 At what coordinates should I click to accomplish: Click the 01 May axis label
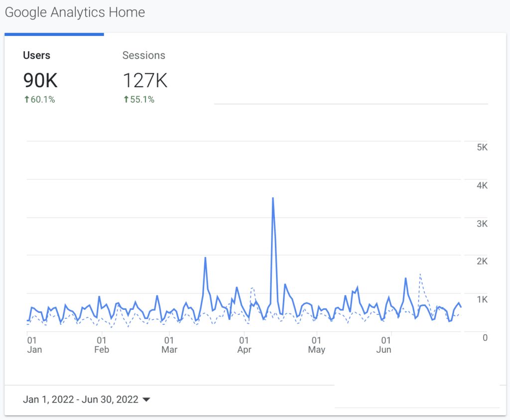316,345
